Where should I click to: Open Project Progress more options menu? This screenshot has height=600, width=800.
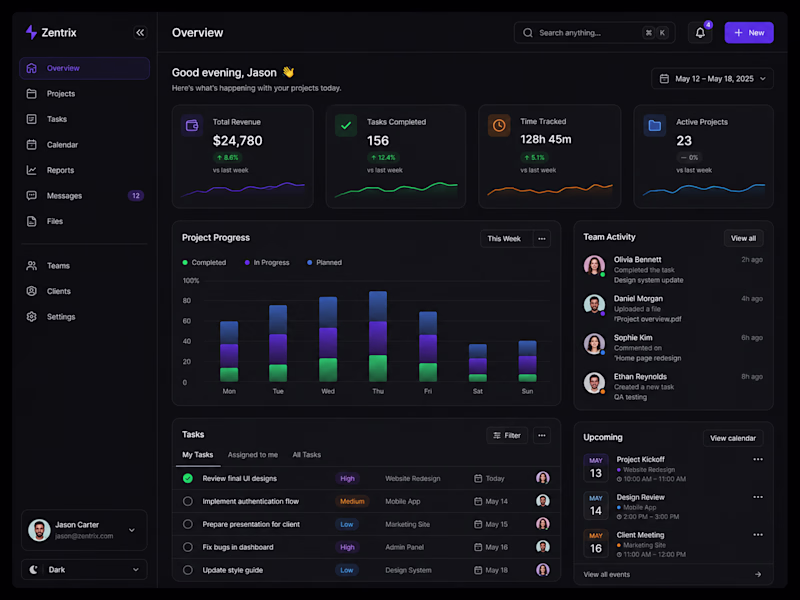(542, 239)
